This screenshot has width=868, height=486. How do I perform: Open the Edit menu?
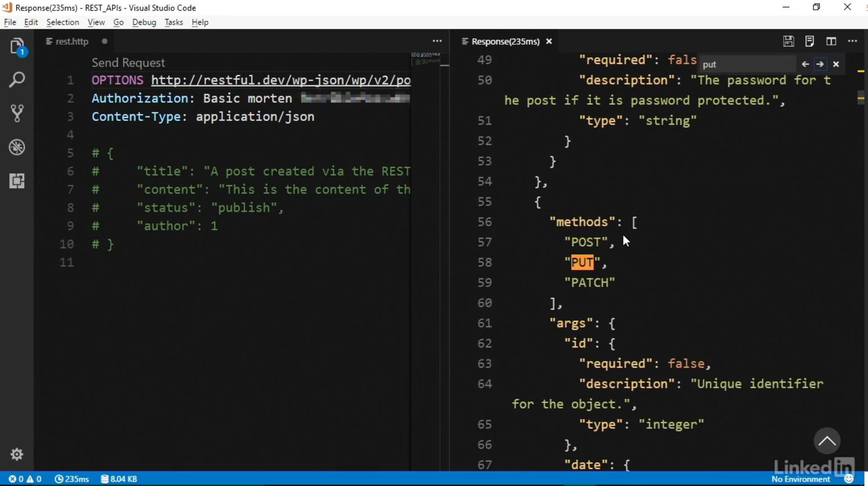point(31,22)
